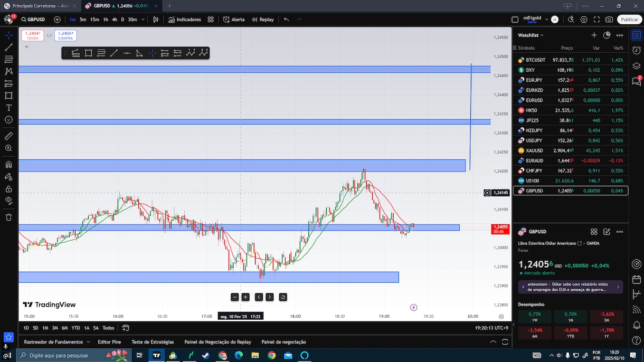Screen dimensions: 644x362
Task: Add a symbol to the watchlist
Action: (x=594, y=35)
